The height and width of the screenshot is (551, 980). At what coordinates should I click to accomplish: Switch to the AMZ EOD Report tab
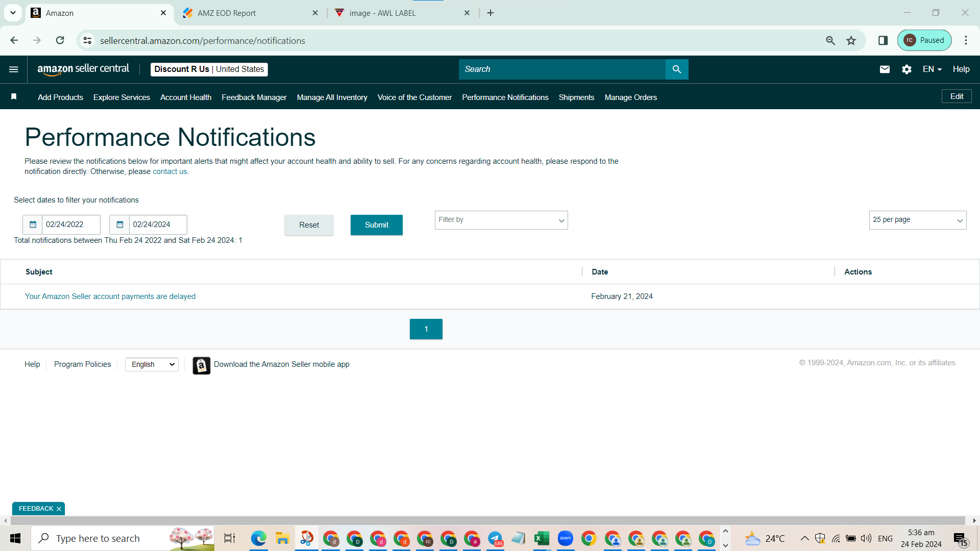tap(250, 13)
